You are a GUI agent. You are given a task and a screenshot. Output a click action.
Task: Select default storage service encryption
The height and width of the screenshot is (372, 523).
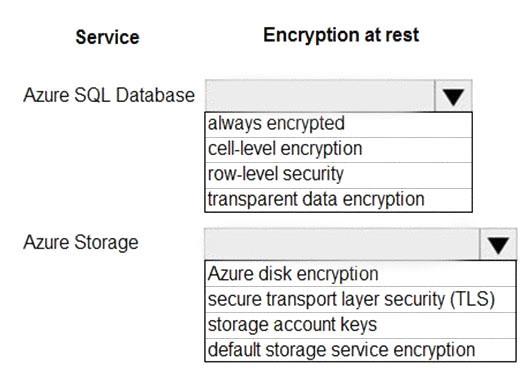click(x=361, y=350)
